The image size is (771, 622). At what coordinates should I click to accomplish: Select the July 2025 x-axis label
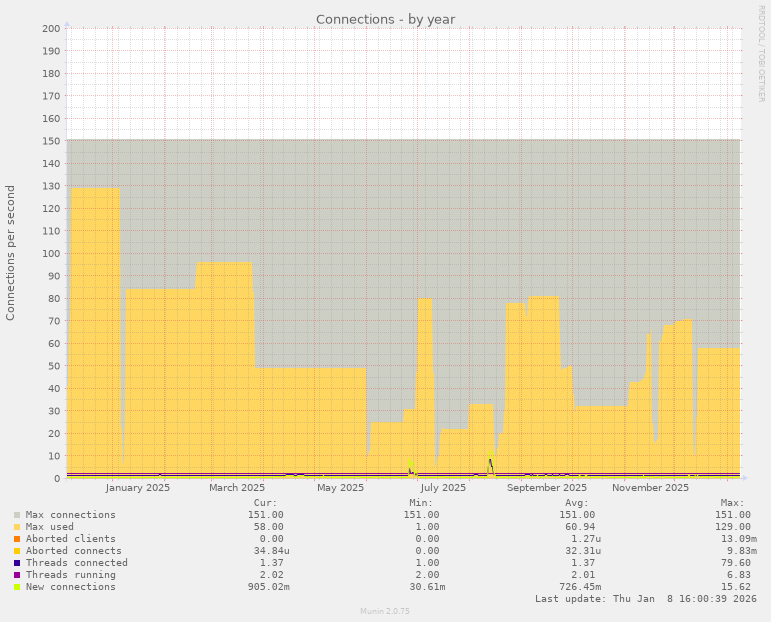click(443, 488)
